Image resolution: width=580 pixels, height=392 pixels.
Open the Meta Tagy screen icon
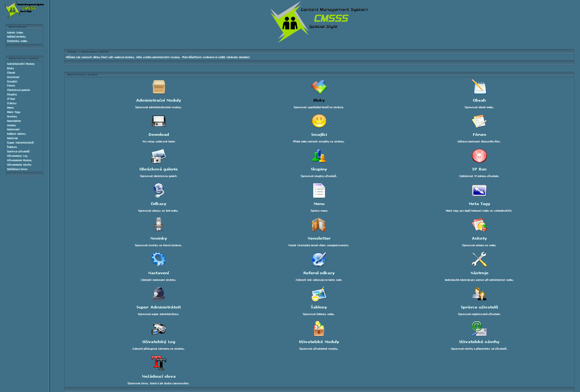click(x=479, y=190)
